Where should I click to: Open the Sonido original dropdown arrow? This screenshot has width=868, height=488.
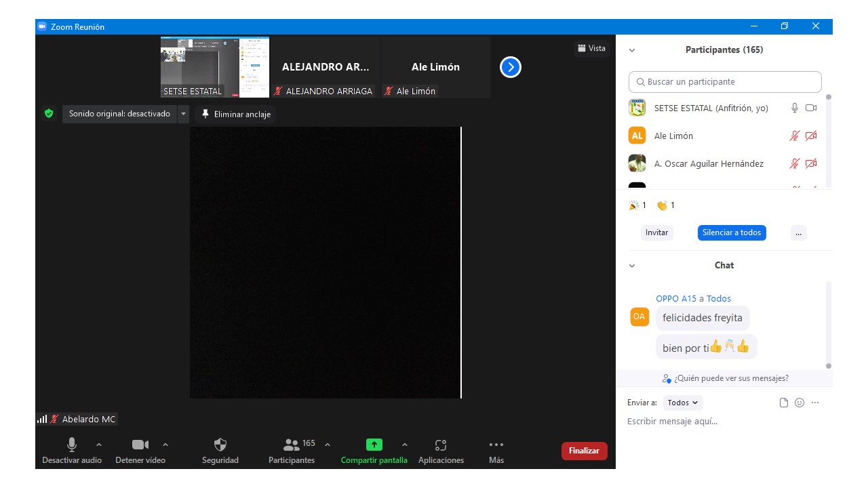point(183,114)
